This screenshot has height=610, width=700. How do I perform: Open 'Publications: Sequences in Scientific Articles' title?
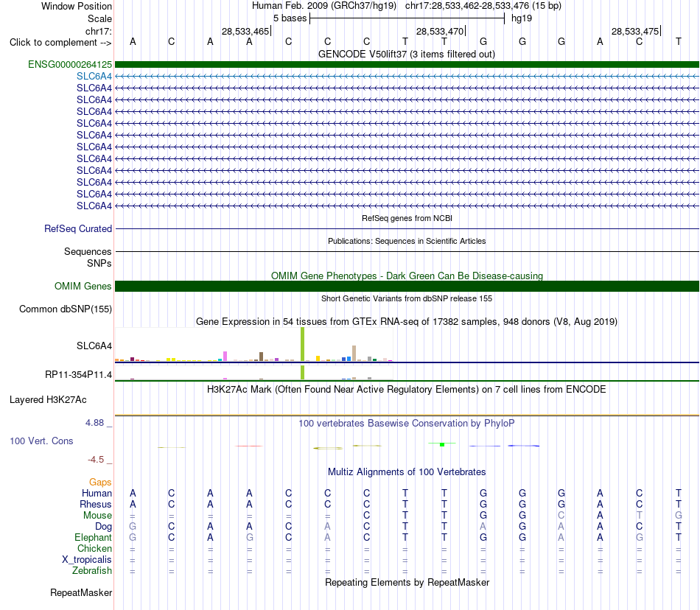407,241
